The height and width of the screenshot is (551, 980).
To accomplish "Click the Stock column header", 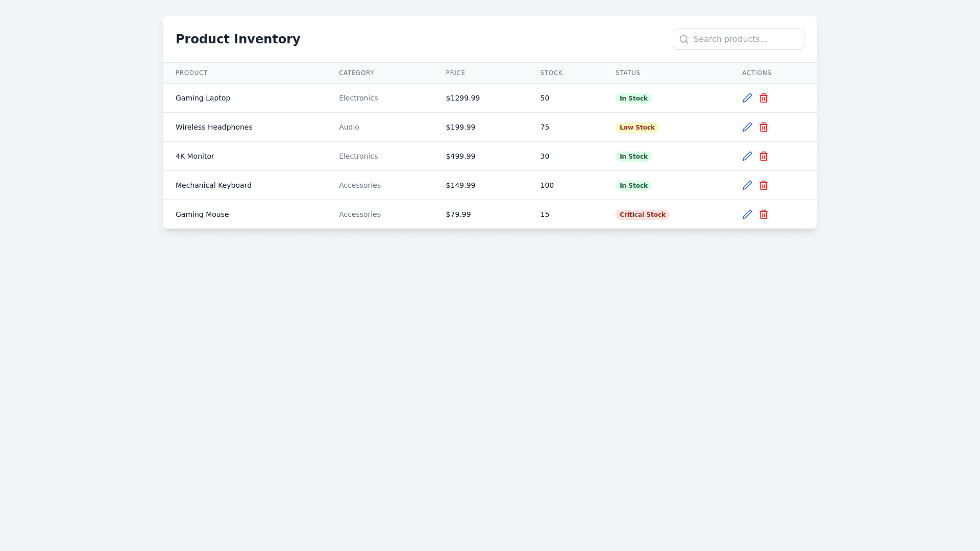I will pyautogui.click(x=551, y=73).
